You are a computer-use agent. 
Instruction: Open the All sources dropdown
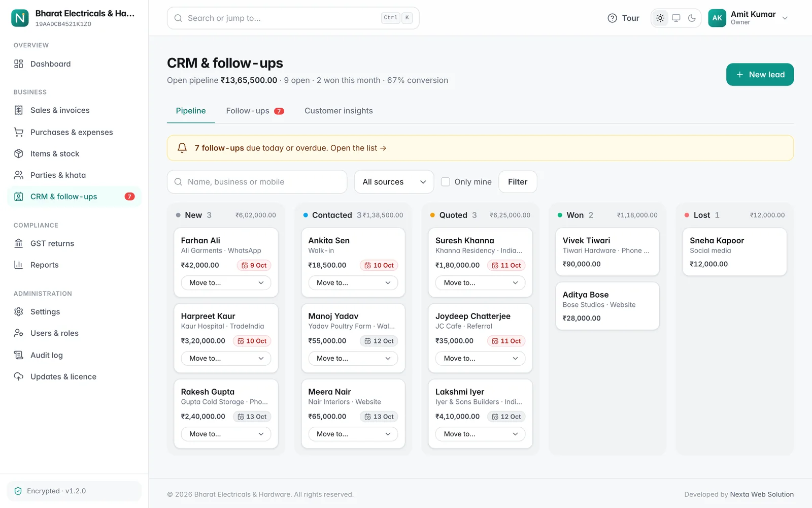click(394, 182)
